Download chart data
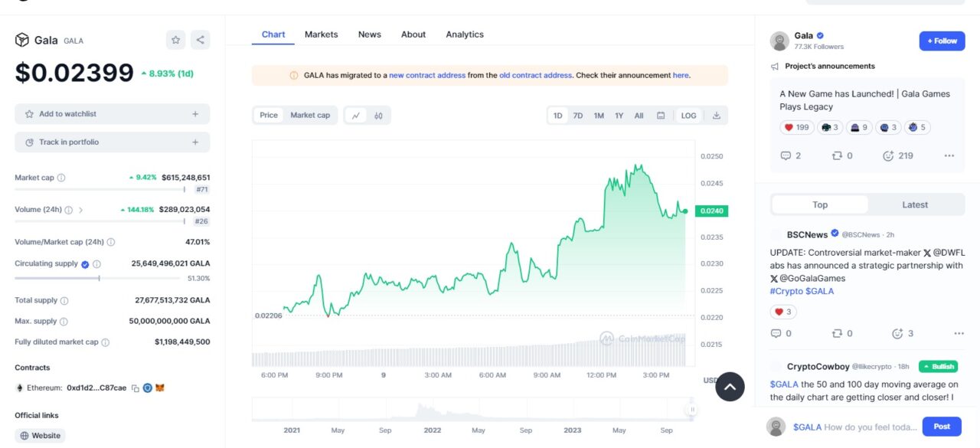This screenshot has width=980, height=448. [x=717, y=116]
